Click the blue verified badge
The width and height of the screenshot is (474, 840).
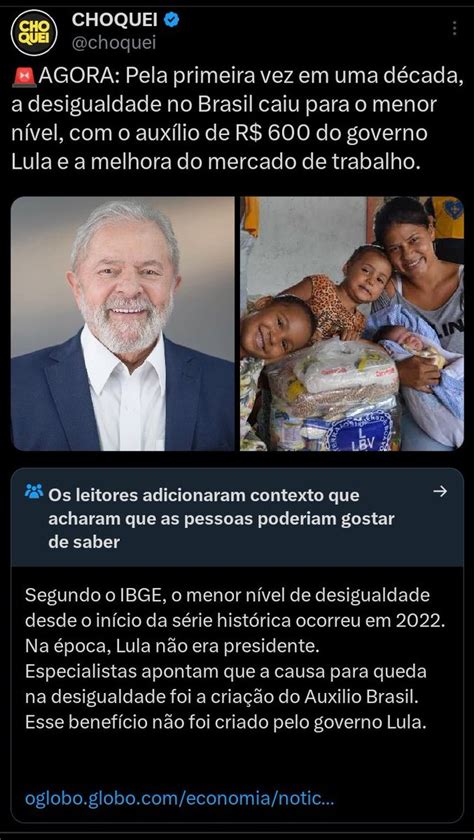point(171,20)
